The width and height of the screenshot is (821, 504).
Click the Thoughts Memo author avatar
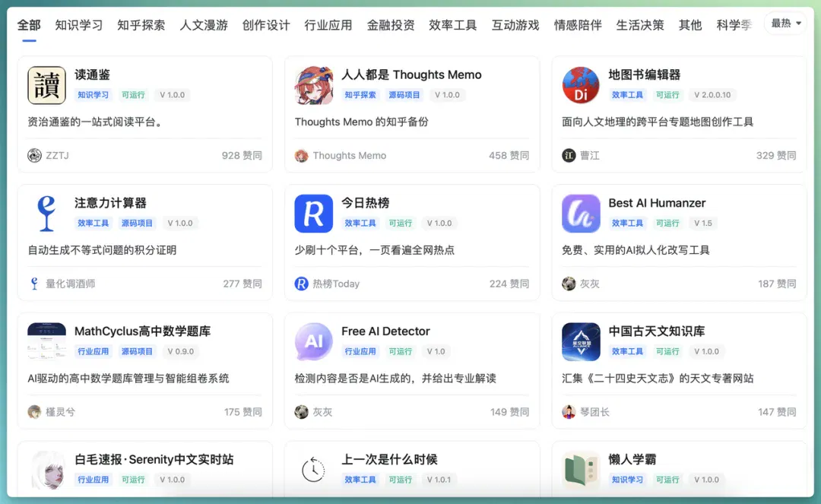tap(301, 155)
